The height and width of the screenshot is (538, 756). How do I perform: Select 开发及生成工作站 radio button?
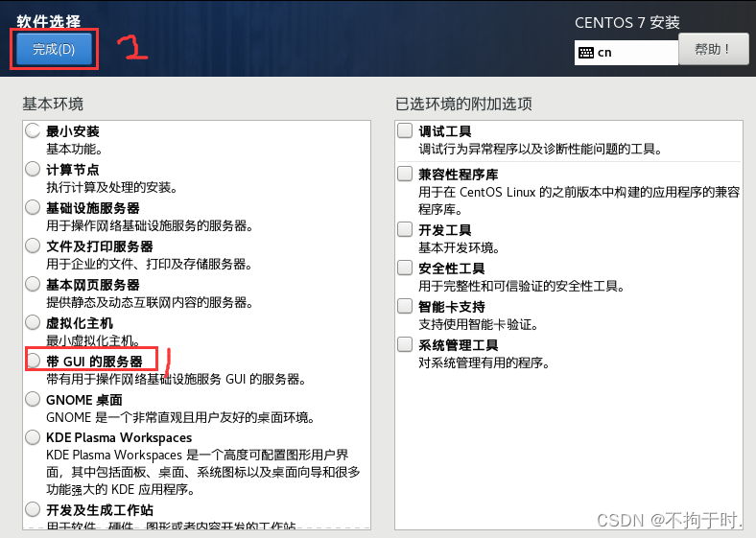[33, 509]
